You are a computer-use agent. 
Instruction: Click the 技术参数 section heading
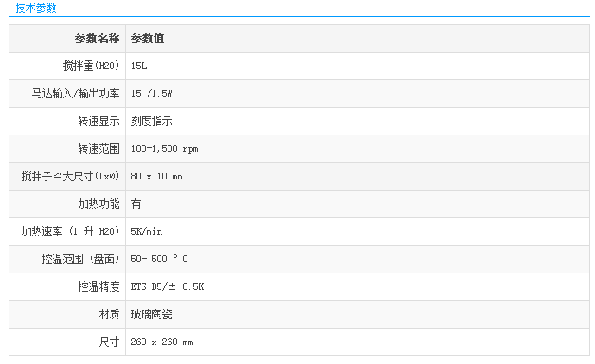click(x=36, y=9)
